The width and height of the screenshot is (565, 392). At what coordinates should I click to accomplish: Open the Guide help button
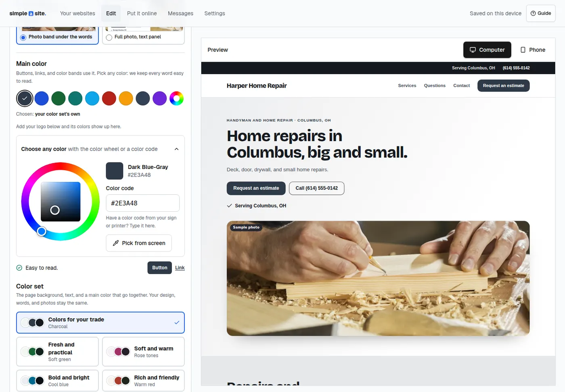pyautogui.click(x=541, y=13)
